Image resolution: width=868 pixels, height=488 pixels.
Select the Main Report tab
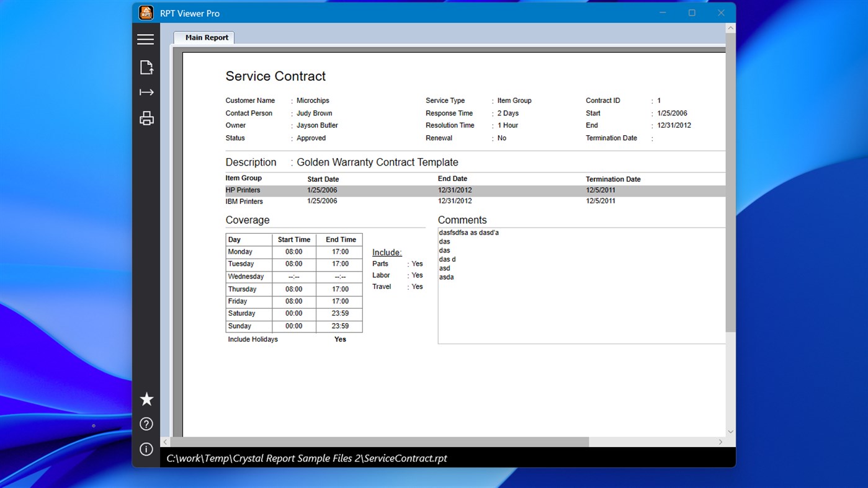click(204, 37)
